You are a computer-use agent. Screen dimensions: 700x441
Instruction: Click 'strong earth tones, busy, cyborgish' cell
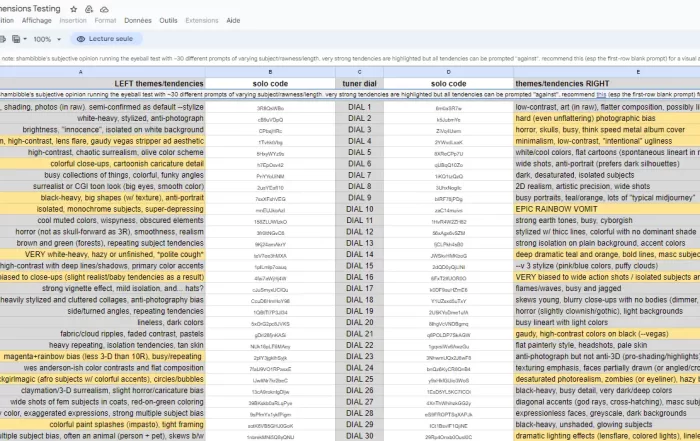click(607, 220)
